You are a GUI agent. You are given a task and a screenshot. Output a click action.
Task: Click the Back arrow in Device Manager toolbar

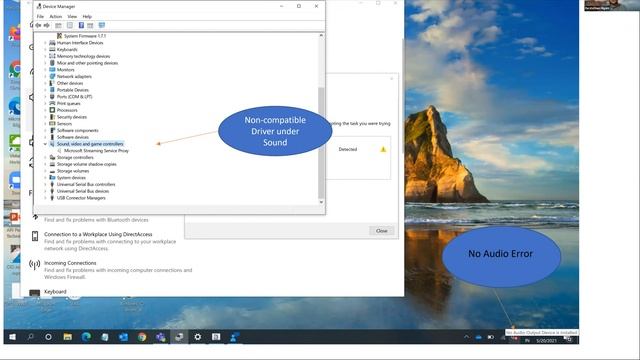pos(38,25)
